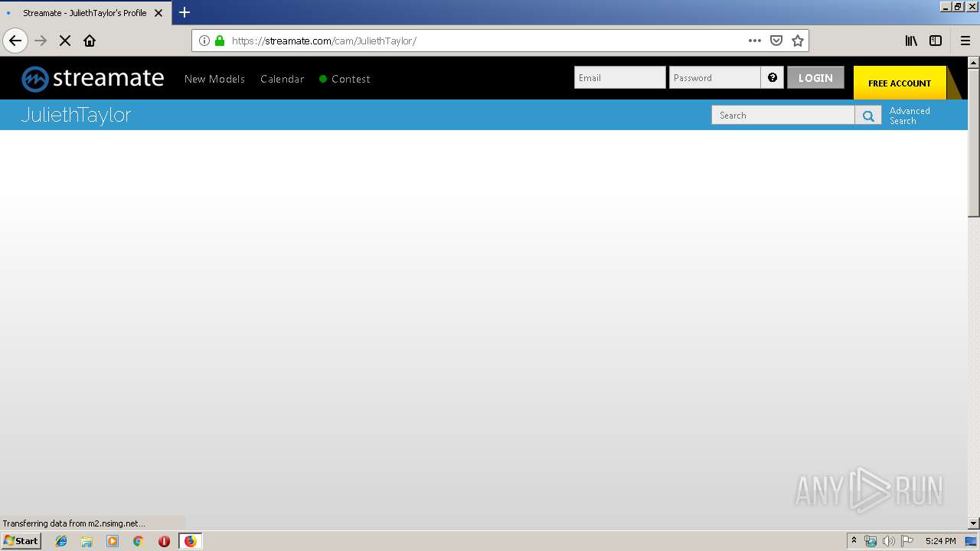Show site information icon in address bar
Image resolution: width=980 pixels, height=551 pixels.
(x=204, y=41)
